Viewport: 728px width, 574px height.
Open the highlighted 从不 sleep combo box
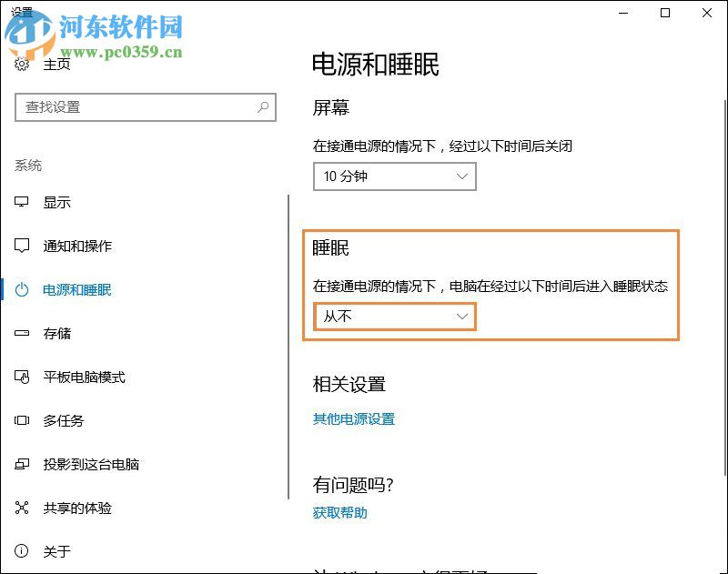click(394, 317)
